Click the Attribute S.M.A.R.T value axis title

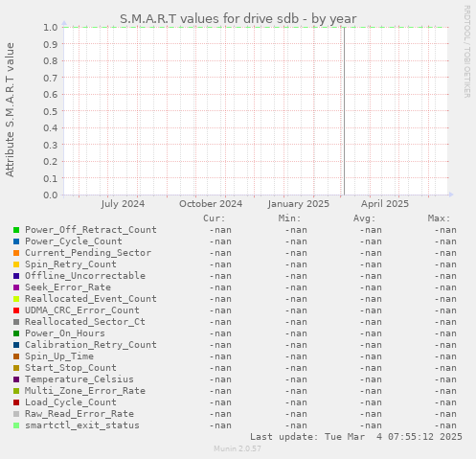pyautogui.click(x=10, y=110)
